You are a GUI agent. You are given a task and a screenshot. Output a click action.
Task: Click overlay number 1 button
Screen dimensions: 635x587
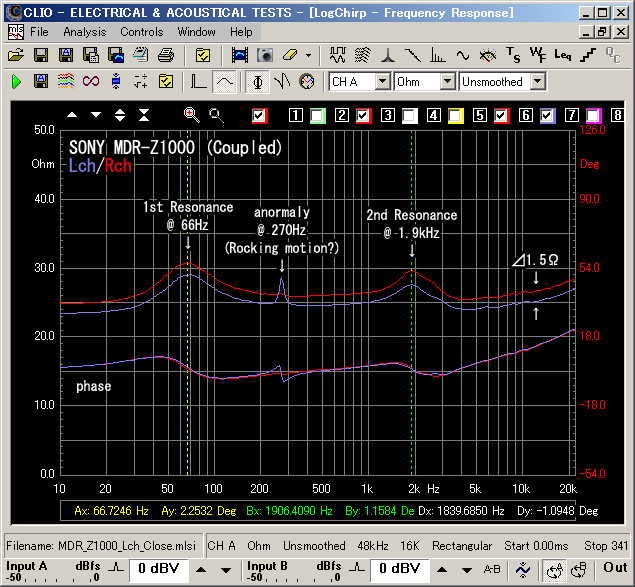coord(296,115)
